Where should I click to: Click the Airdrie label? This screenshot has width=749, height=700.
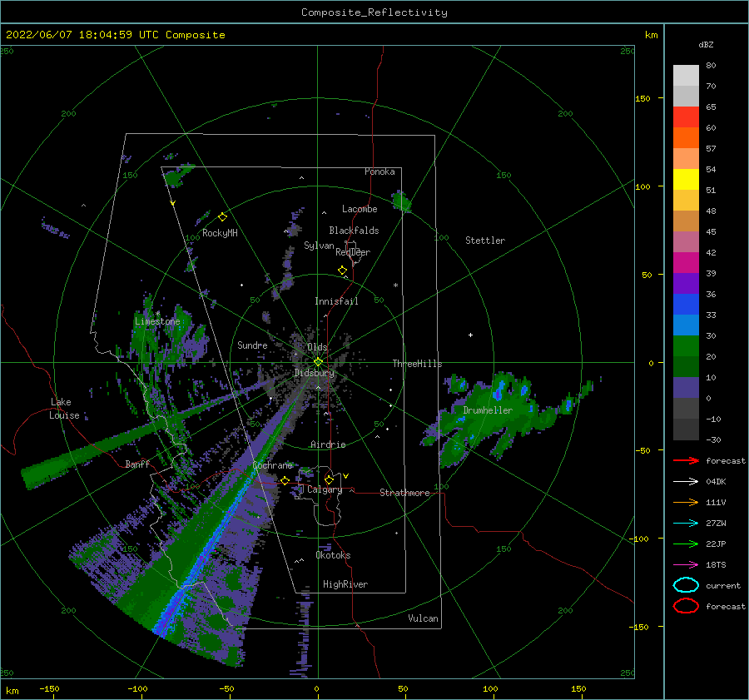[x=328, y=444]
